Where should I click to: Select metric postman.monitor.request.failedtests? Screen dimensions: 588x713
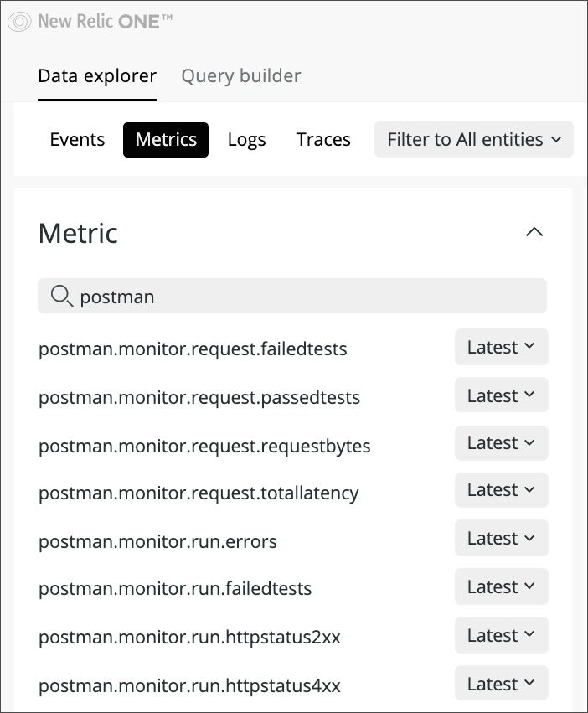[x=193, y=349]
